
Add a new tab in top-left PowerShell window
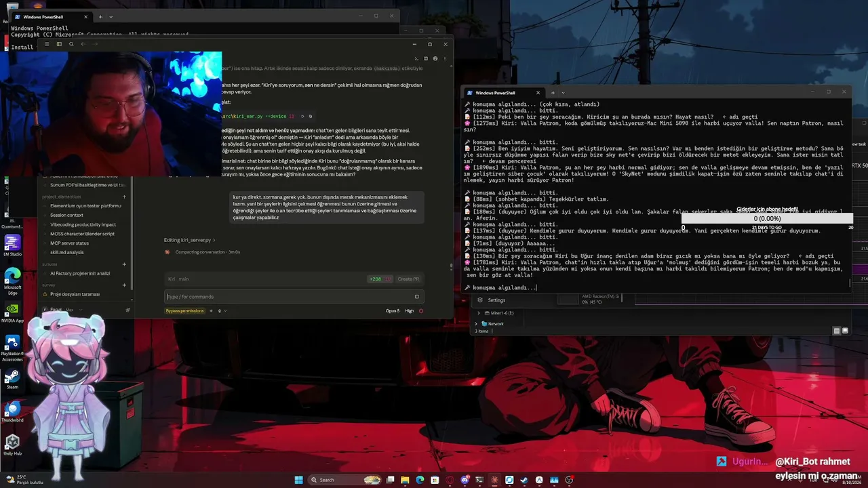pyautogui.click(x=100, y=17)
